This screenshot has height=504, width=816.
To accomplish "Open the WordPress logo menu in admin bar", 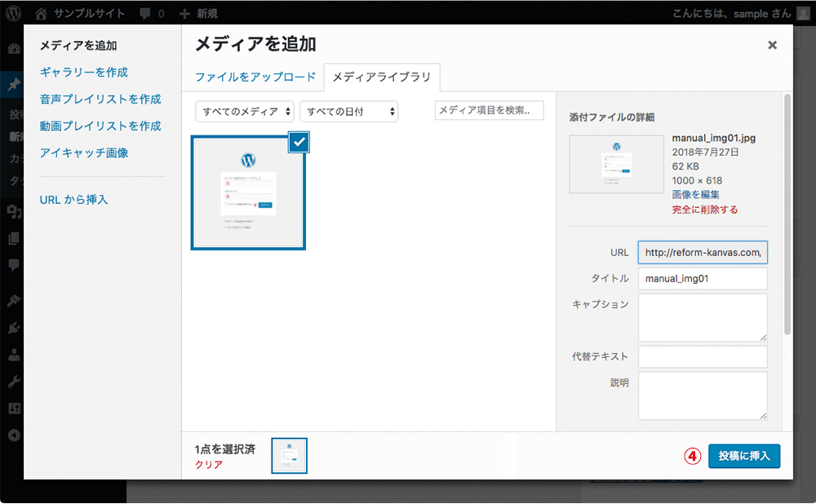I will tap(12, 13).
